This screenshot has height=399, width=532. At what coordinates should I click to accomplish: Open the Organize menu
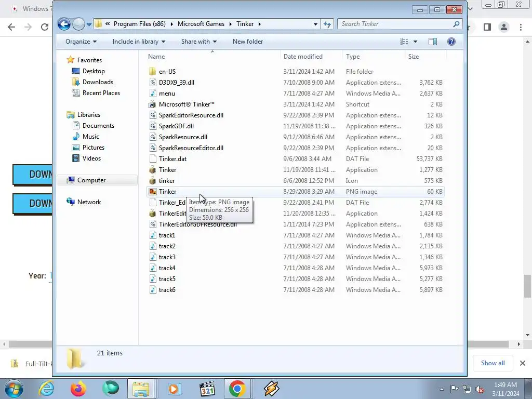pos(81,42)
